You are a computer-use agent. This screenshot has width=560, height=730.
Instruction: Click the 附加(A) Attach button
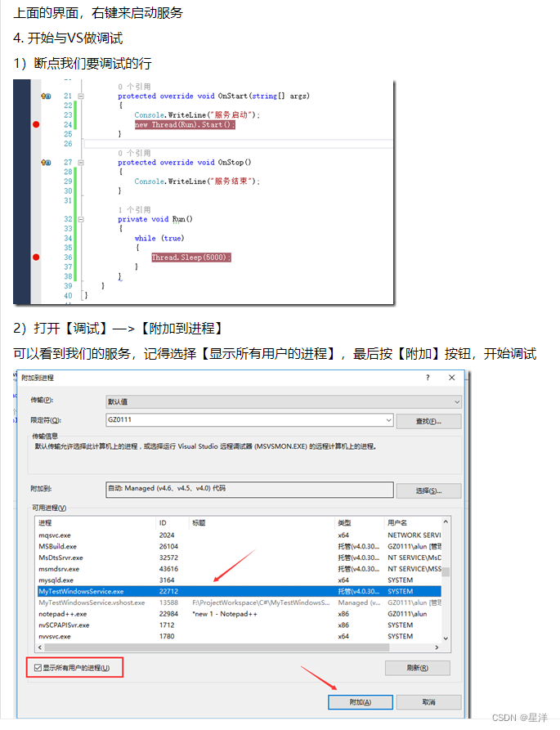361,702
